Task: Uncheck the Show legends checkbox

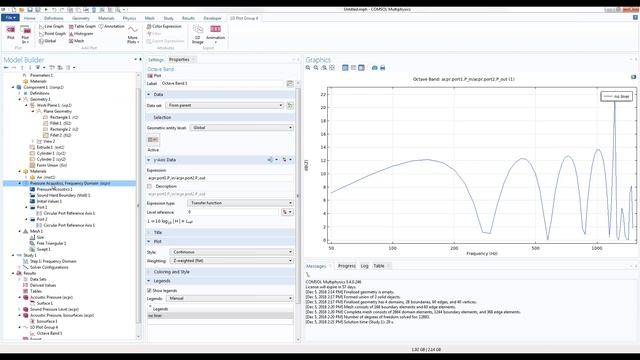Action: pos(149,291)
